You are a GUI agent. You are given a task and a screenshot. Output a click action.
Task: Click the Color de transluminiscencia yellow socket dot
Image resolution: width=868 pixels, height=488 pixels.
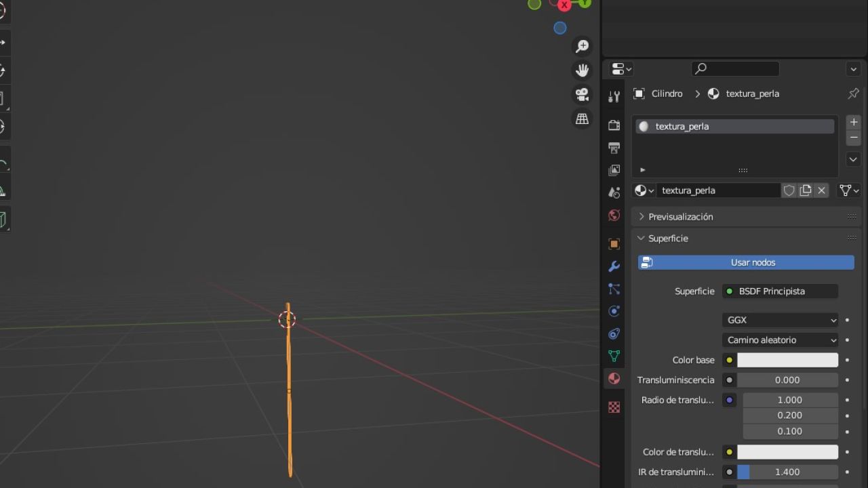pos(729,452)
